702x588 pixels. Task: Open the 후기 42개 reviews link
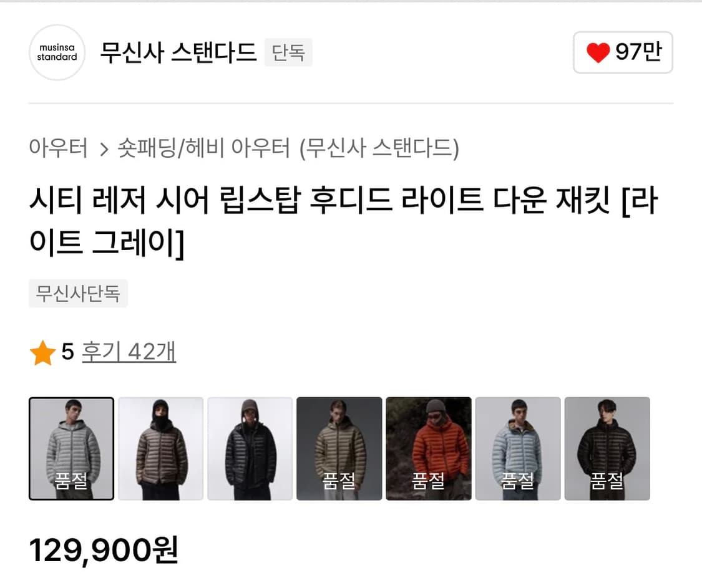point(129,352)
